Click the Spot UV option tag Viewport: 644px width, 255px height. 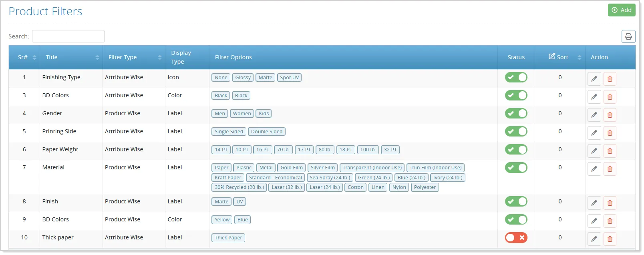tap(290, 78)
